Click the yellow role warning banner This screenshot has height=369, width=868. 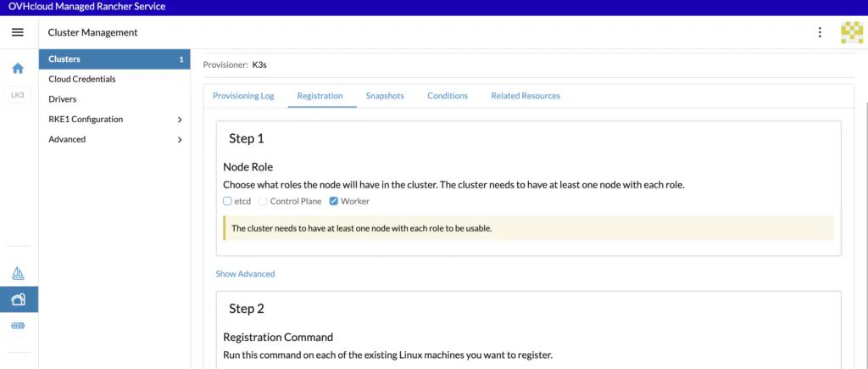tap(529, 228)
